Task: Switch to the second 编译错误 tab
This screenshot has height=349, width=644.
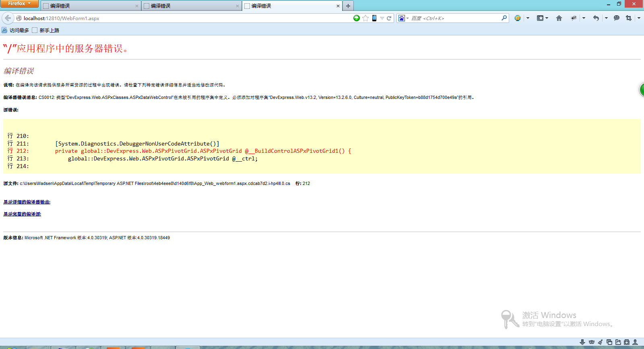Action: (191, 6)
